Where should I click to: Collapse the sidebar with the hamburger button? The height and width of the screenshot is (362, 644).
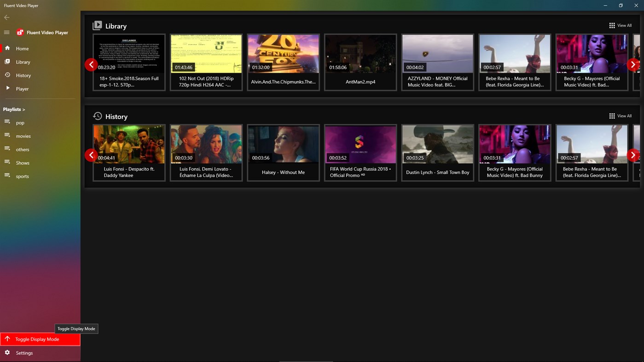(x=6, y=32)
